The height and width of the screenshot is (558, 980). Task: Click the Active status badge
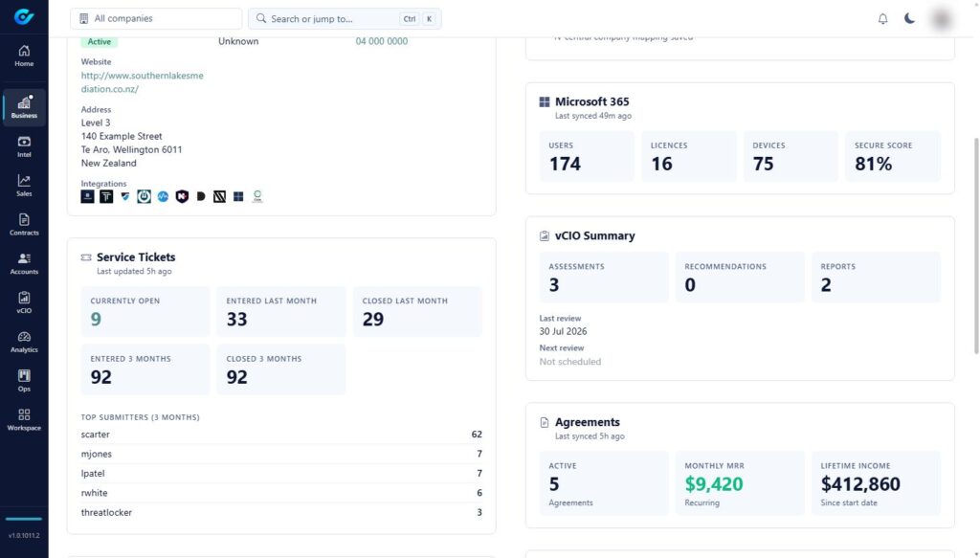[x=99, y=42]
